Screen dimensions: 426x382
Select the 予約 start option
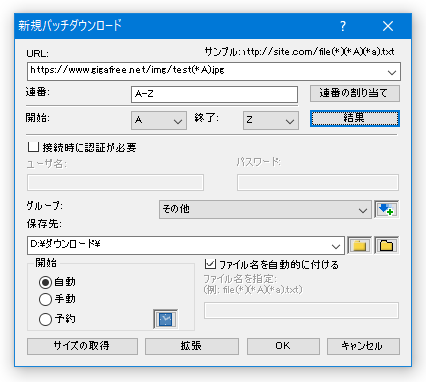pos(45,319)
